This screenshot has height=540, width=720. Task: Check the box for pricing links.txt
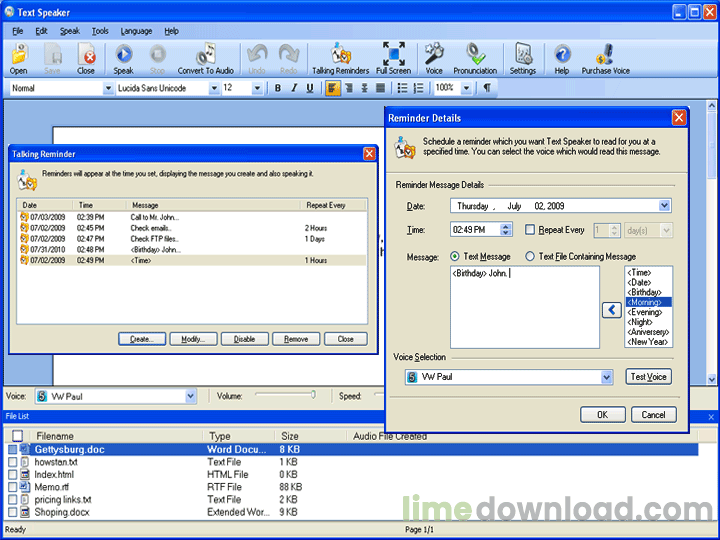tap(12, 499)
